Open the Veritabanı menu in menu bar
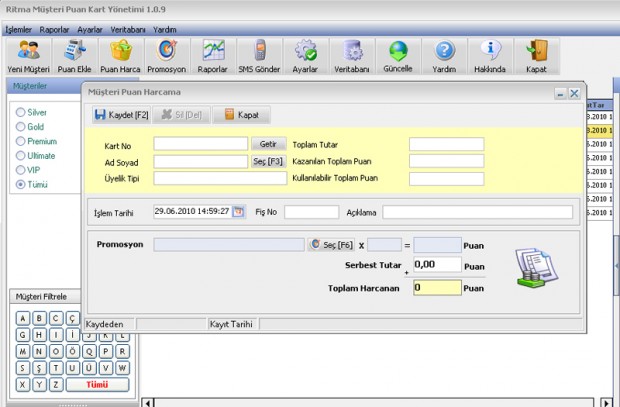Viewport: 620px width, 407px height. pos(128,30)
